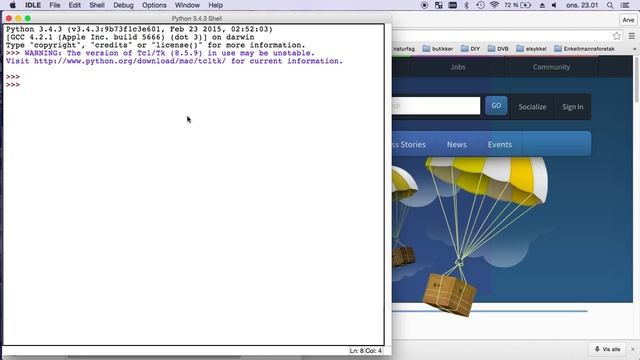Open the DIY bookmarks folder
Screen dimensions: 640x360
pyautogui.click(x=471, y=49)
